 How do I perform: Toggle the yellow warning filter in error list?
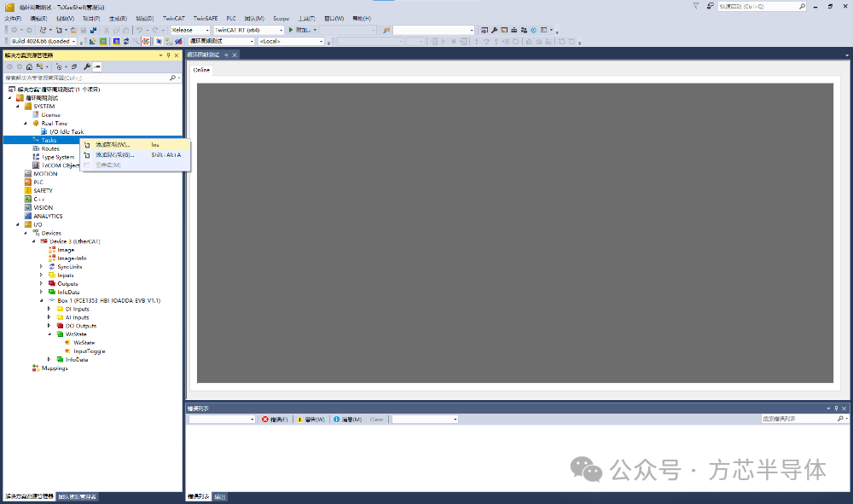pyautogui.click(x=310, y=420)
